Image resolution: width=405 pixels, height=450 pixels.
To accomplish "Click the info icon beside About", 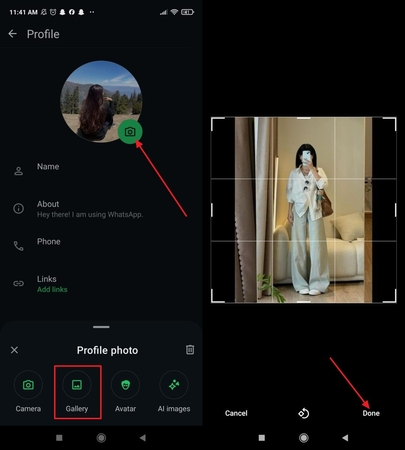I will (18, 209).
